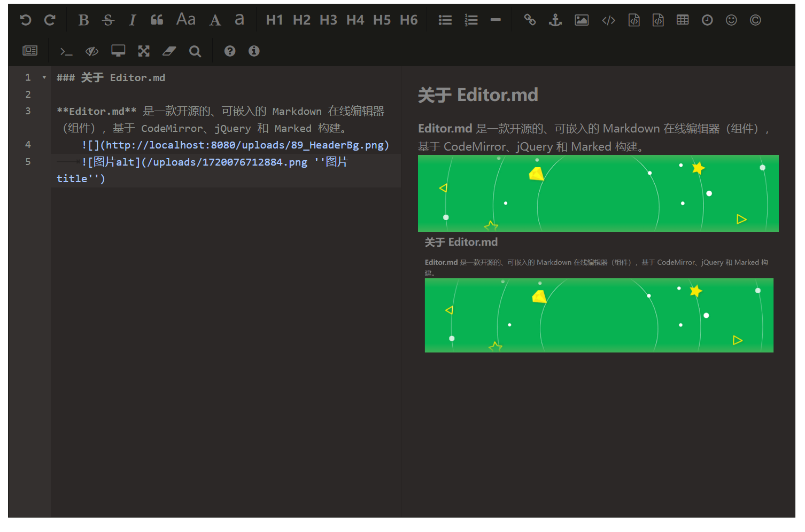The width and height of the screenshot is (805, 532).
Task: Capitalize first letter of each word (Aa)
Action: (x=186, y=20)
